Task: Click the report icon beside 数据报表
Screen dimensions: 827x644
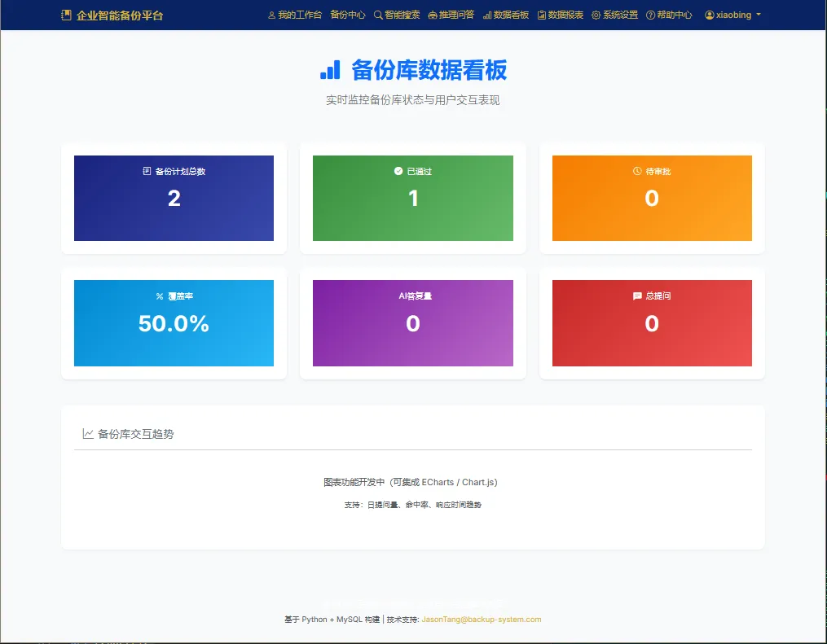Action: tap(541, 15)
